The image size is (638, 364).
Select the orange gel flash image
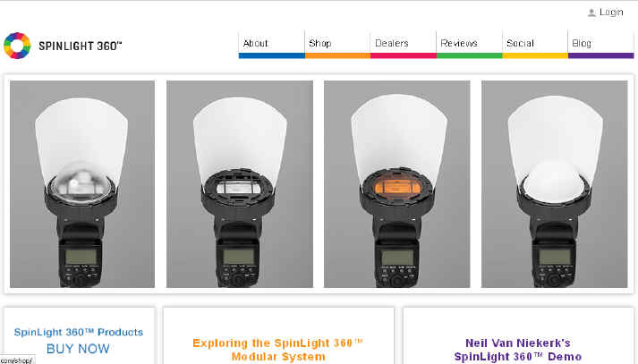pyautogui.click(x=396, y=184)
